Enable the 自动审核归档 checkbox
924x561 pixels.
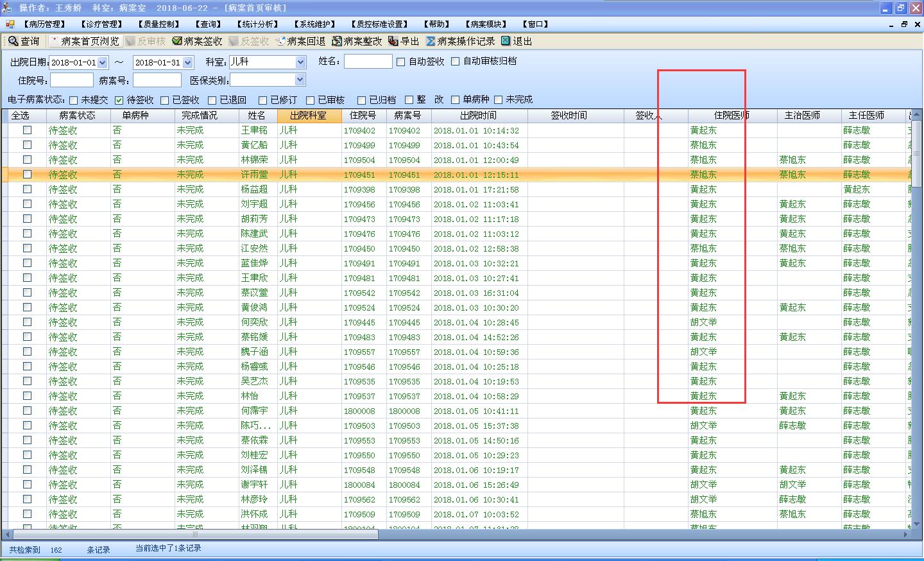tap(456, 62)
